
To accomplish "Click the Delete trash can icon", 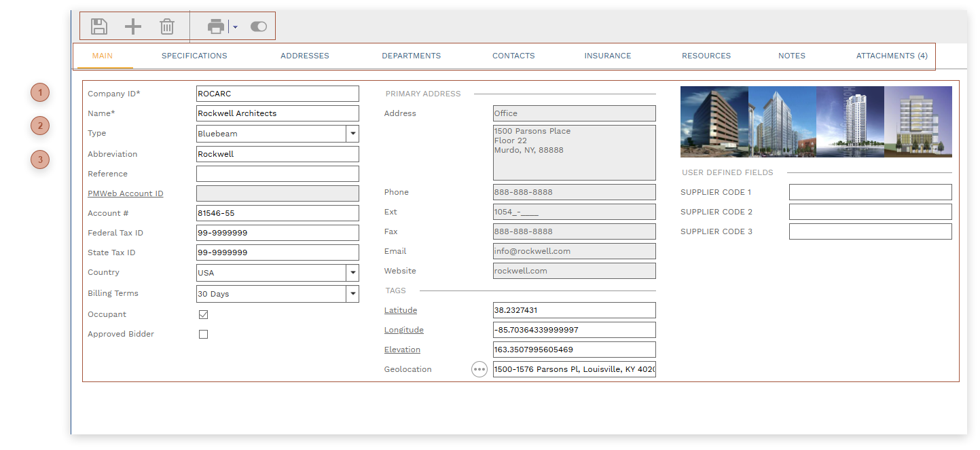I will coord(167,26).
